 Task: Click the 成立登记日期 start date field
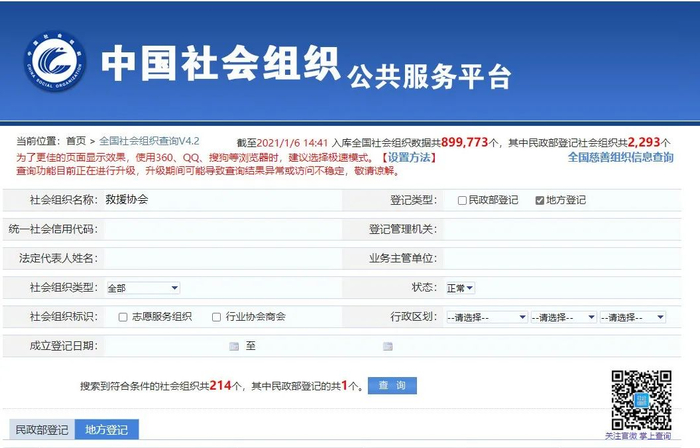pyautogui.click(x=167, y=346)
